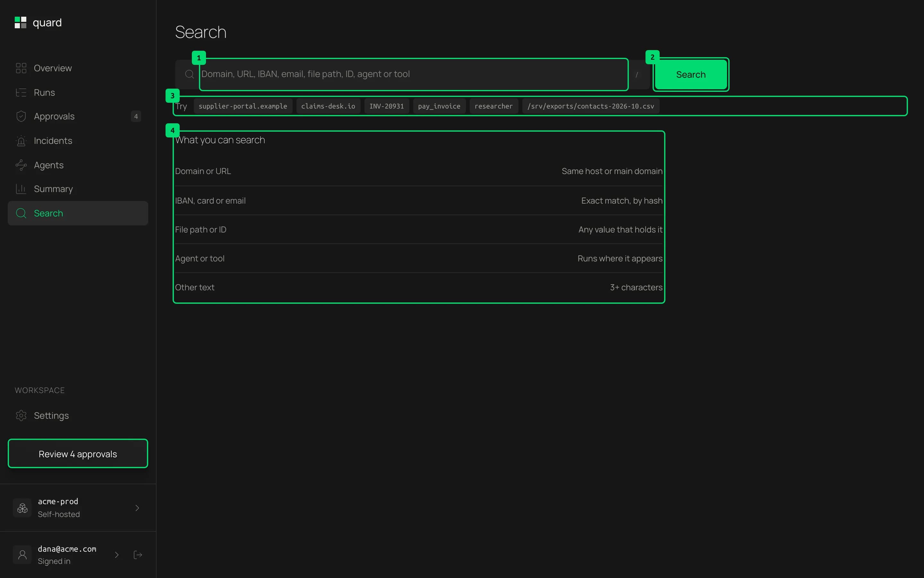The image size is (924, 578).
Task: Click the Summary bar chart icon
Action: click(21, 189)
